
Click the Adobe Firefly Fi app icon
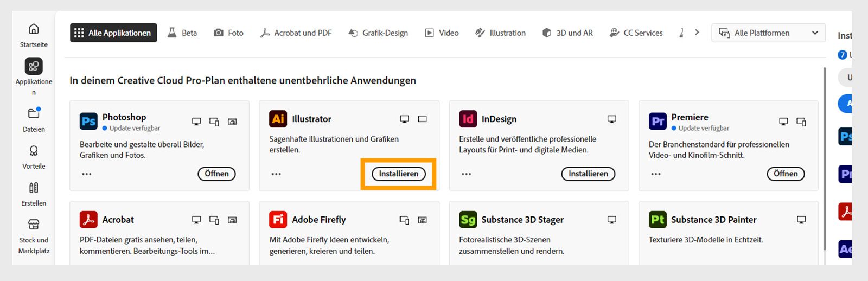278,220
